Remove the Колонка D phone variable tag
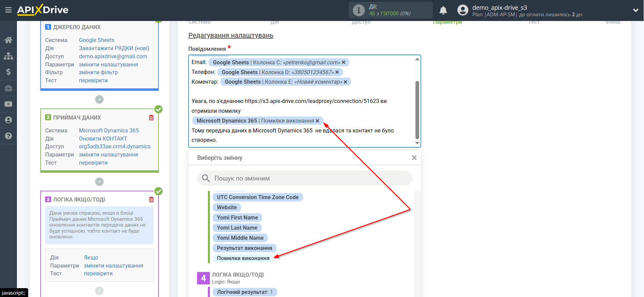The image size is (644, 297). 337,72
